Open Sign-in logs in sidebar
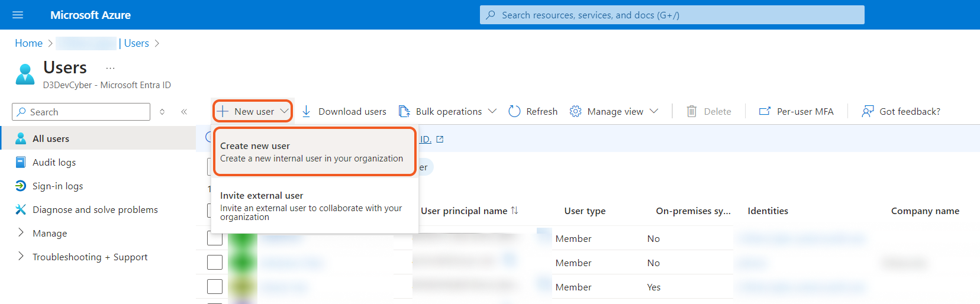Image resolution: width=980 pixels, height=304 pixels. [57, 186]
